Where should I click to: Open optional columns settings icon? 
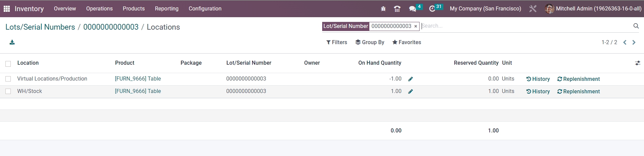coord(638,63)
